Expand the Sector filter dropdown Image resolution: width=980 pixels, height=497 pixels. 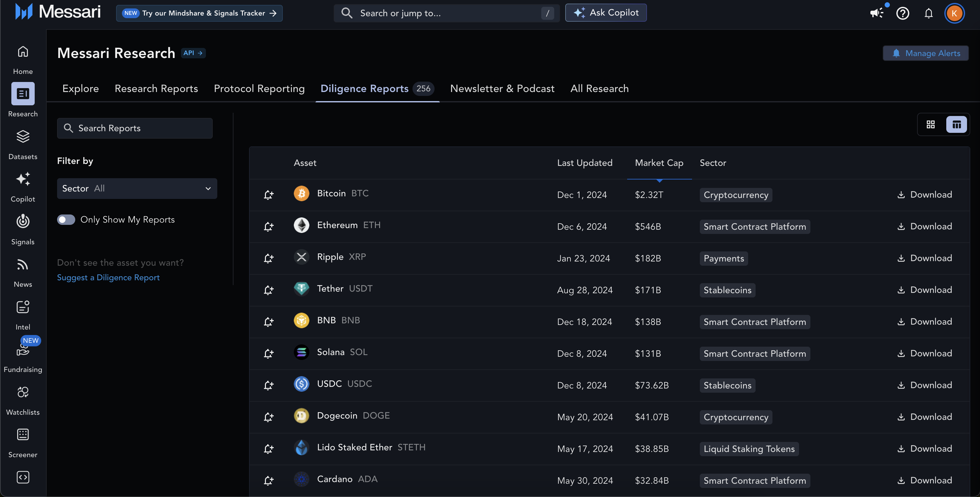click(x=137, y=189)
